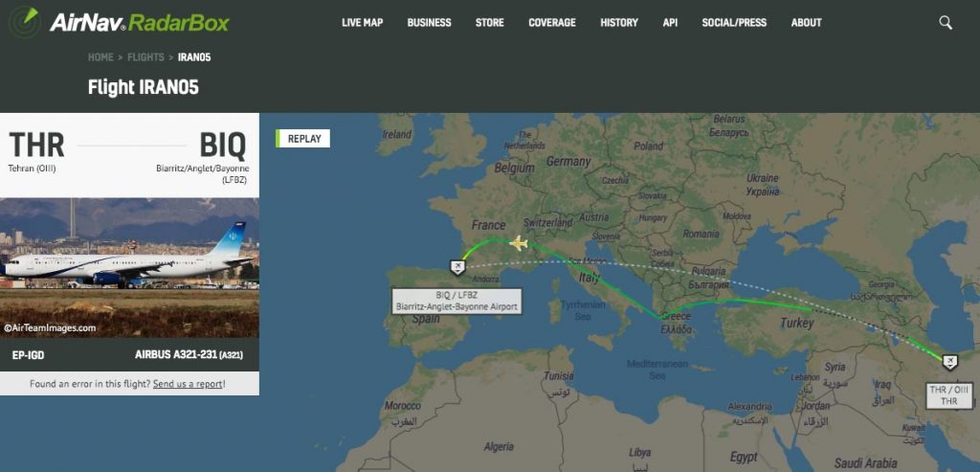This screenshot has width=980, height=472.
Task: Click the AirNav RadarBox logo
Action: (119, 23)
